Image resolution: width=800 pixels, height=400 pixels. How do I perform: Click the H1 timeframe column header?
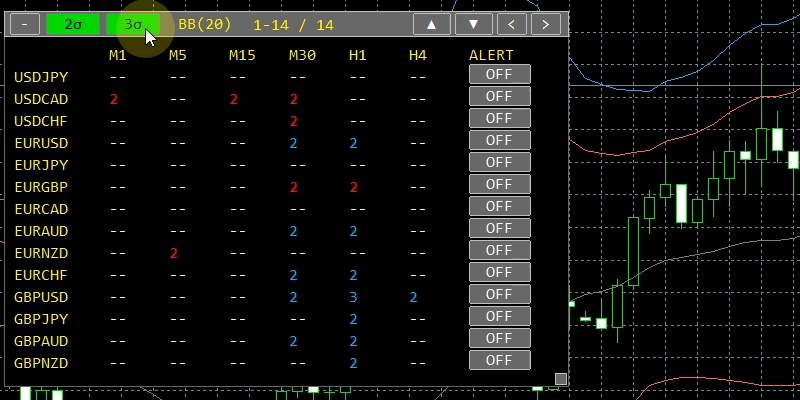coord(358,55)
